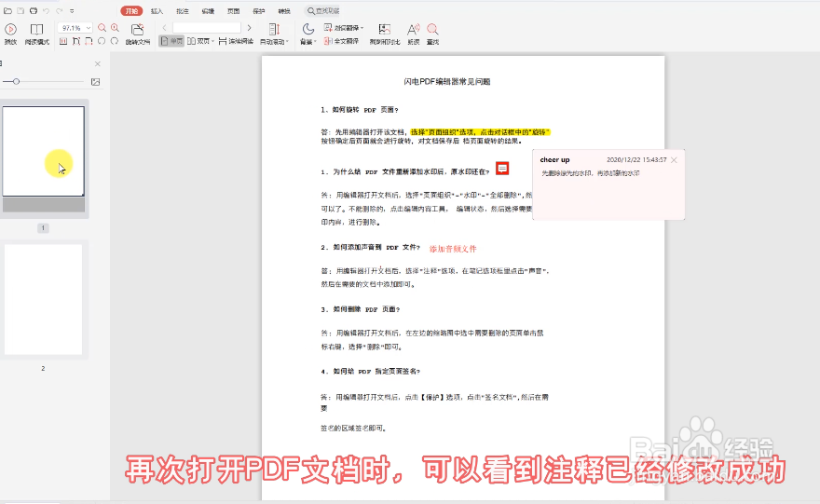Go to previous page arrow

pyautogui.click(x=165, y=28)
